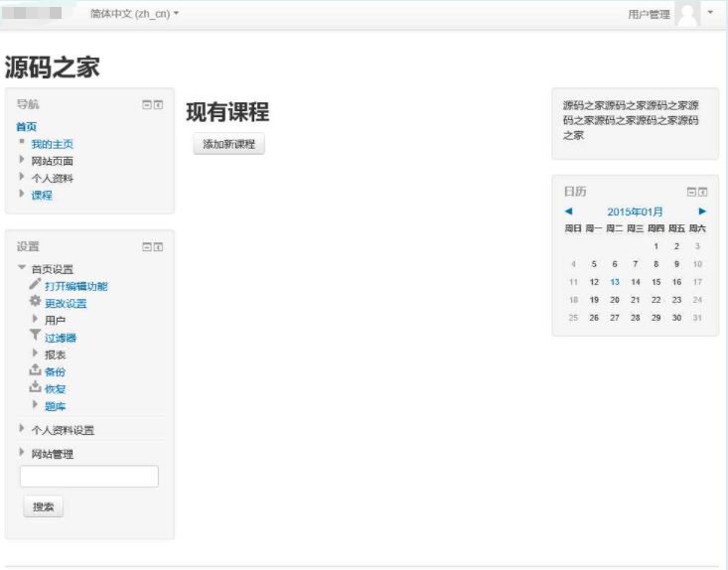The image size is (728, 570).
Task: Click the 打开编辑功能 link
Action: point(76,286)
